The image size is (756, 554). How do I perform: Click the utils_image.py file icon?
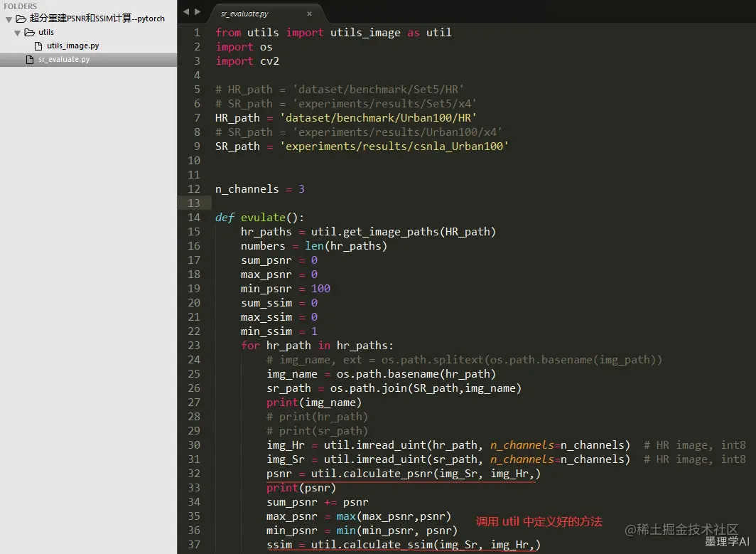38,46
